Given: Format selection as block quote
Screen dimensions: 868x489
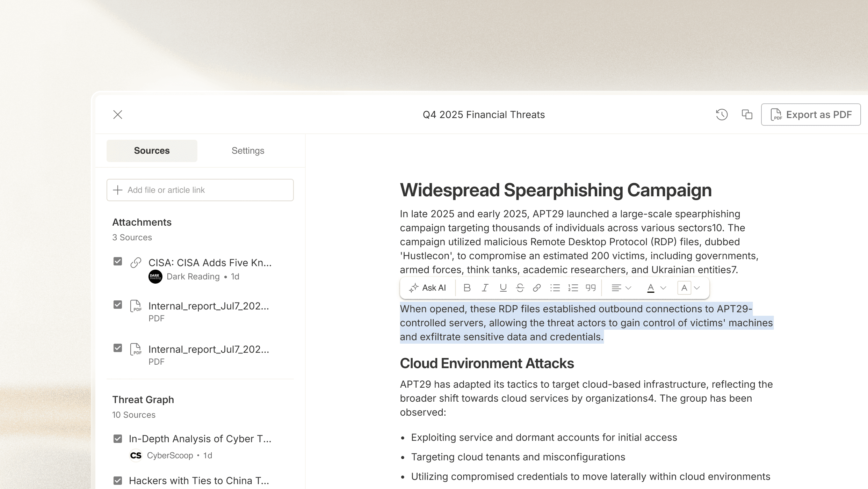Looking at the screenshot, I should [591, 288].
